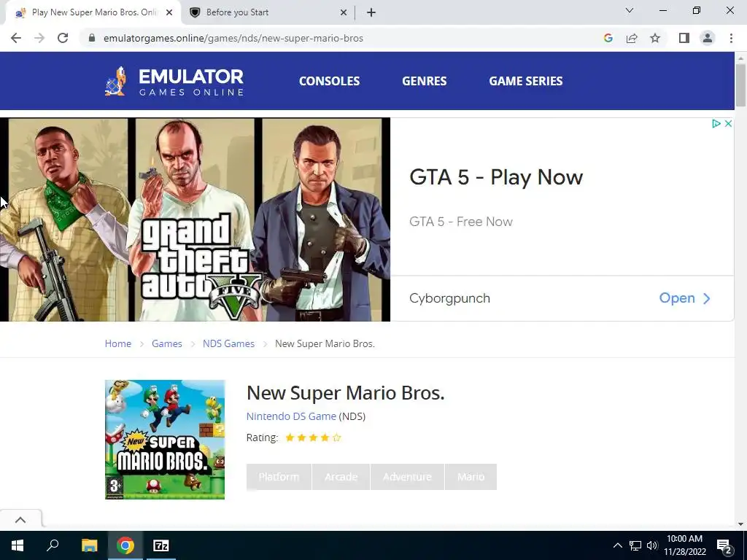Viewport: 747px width, 560px height.
Task: Open the notification center icon
Action: [724, 545]
